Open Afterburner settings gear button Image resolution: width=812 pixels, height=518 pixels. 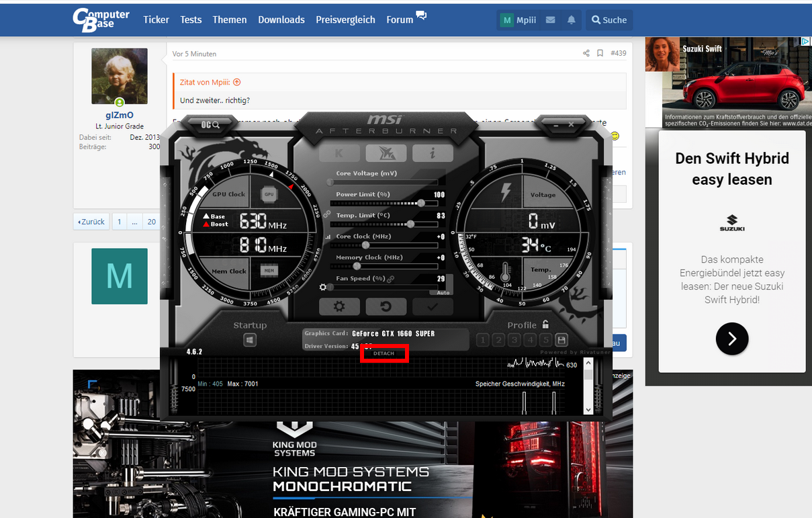click(339, 306)
